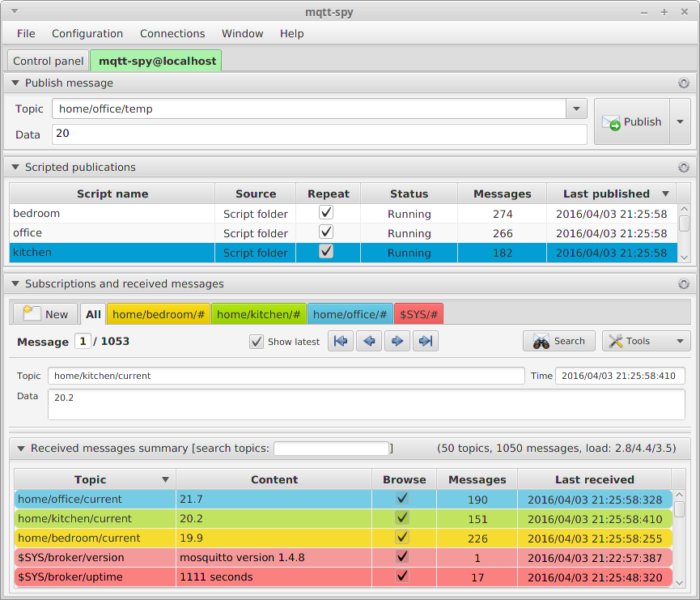Open the yellow home/bedroom/# subscription tab
Screen dimensions: 700x600
[158, 314]
